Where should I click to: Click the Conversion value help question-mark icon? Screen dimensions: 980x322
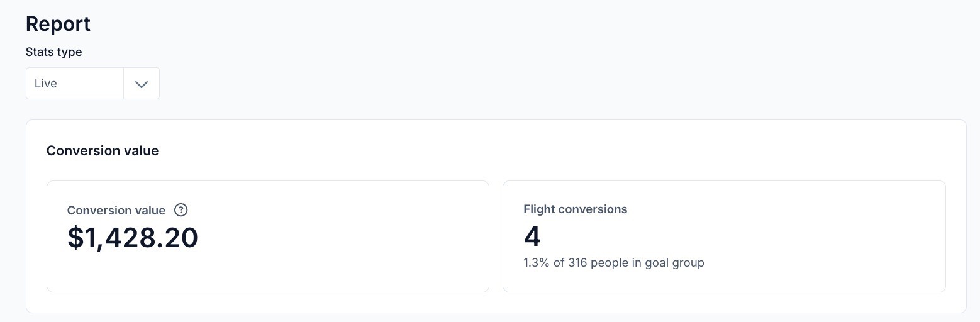pyautogui.click(x=181, y=210)
